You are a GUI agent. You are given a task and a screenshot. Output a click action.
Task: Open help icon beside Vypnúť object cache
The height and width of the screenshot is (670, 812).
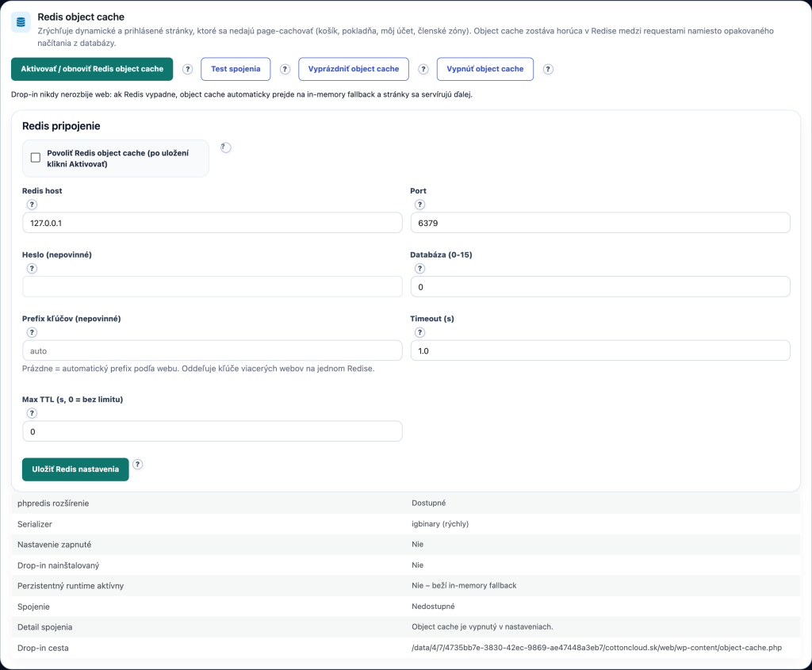click(548, 70)
